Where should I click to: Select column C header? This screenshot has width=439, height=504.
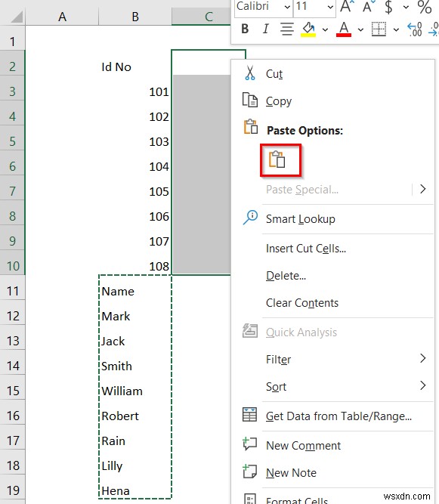[x=201, y=17]
